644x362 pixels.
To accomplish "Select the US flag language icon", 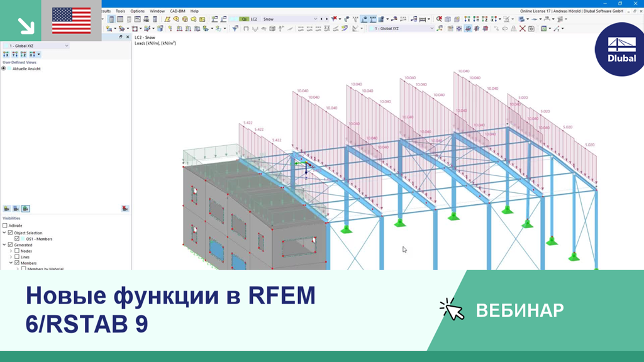I will pyautogui.click(x=70, y=21).
